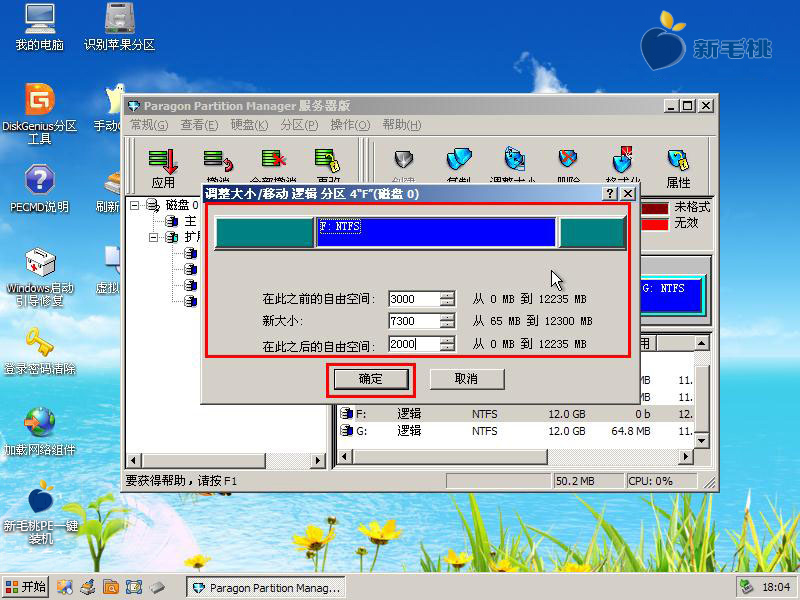Image resolution: width=800 pixels, height=600 pixels.
Task: Click the quick launch folder search icon
Action: (x=110, y=587)
